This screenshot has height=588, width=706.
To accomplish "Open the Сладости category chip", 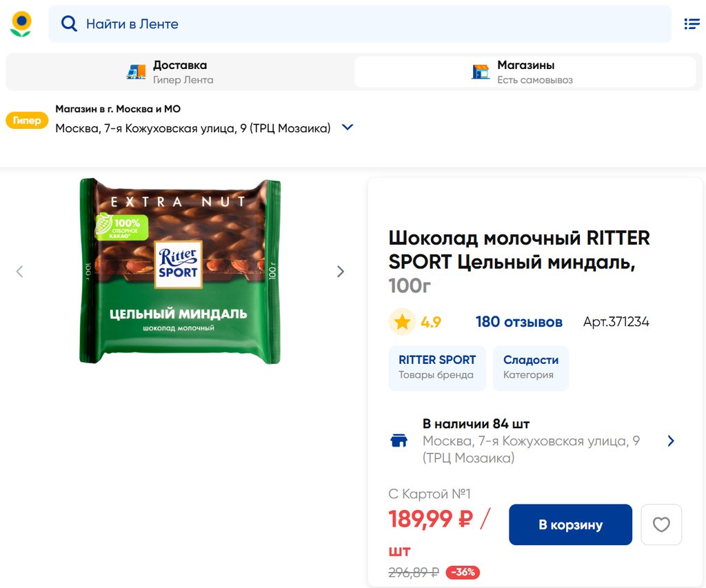I will coord(531,367).
